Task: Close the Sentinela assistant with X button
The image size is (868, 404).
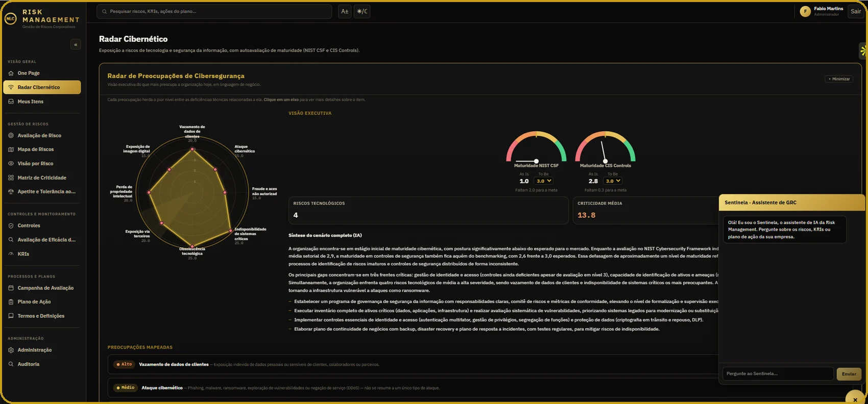Action: pyautogui.click(x=855, y=399)
